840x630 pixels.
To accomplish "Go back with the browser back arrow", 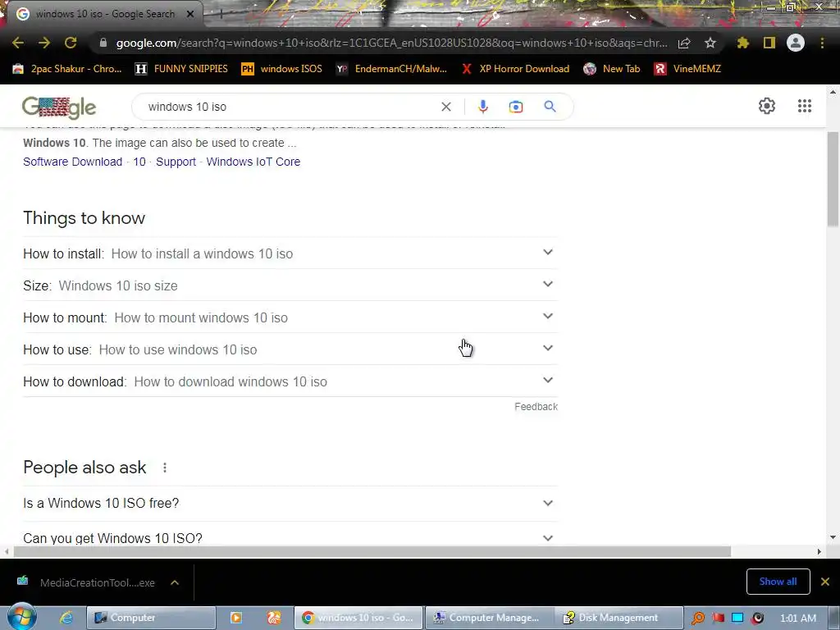I will [x=18, y=43].
